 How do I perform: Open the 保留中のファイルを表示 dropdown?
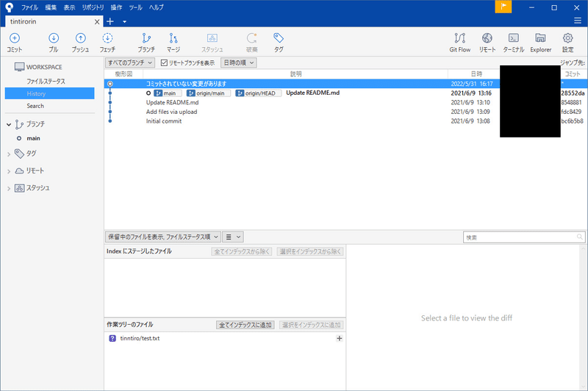162,237
